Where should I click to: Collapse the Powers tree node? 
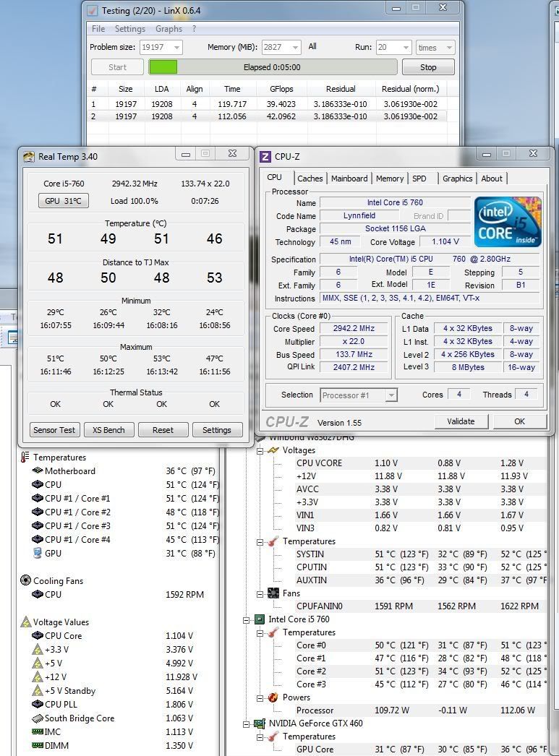(260, 698)
